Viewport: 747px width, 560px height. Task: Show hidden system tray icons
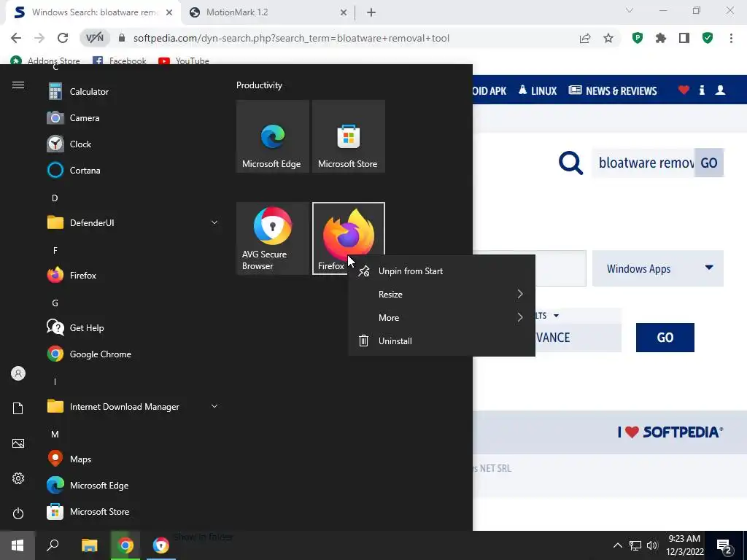click(x=617, y=545)
